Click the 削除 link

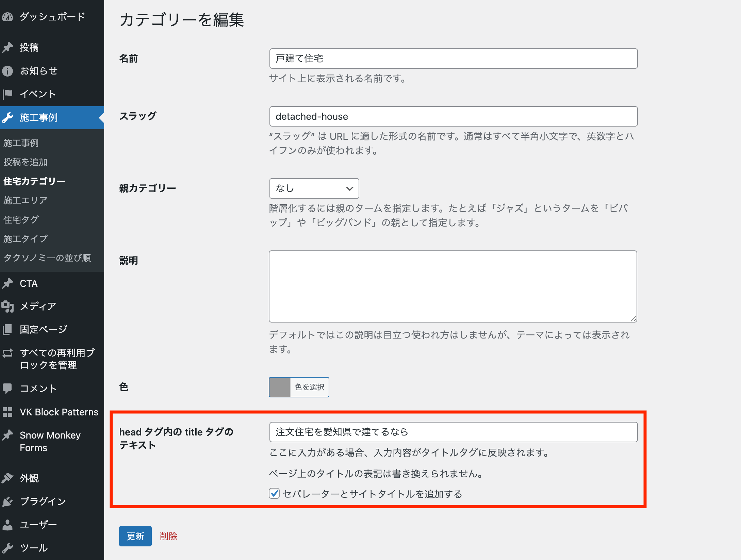[x=168, y=536]
